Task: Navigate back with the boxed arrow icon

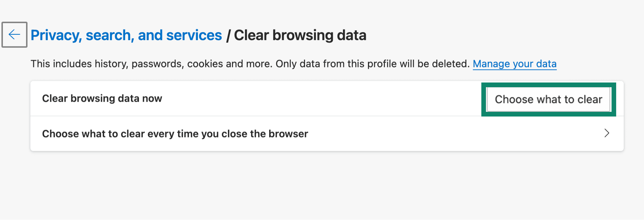Action: (14, 35)
